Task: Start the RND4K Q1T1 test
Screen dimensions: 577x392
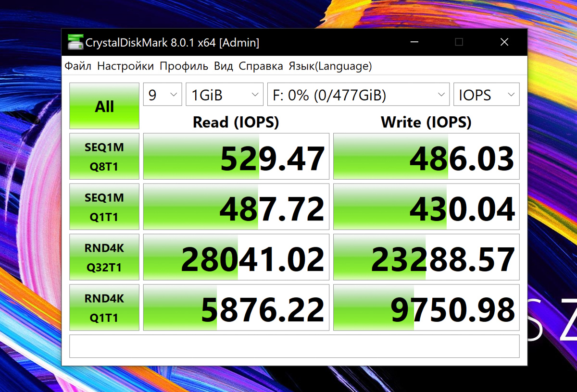Action: coord(104,308)
